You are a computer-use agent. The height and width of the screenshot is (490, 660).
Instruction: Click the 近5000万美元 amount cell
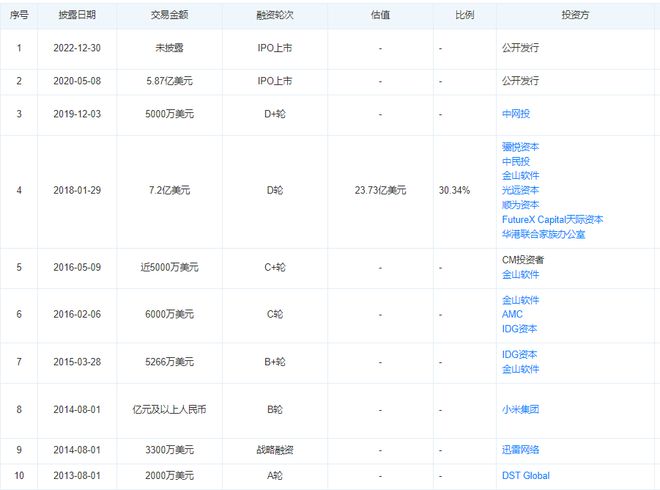pyautogui.click(x=170, y=267)
